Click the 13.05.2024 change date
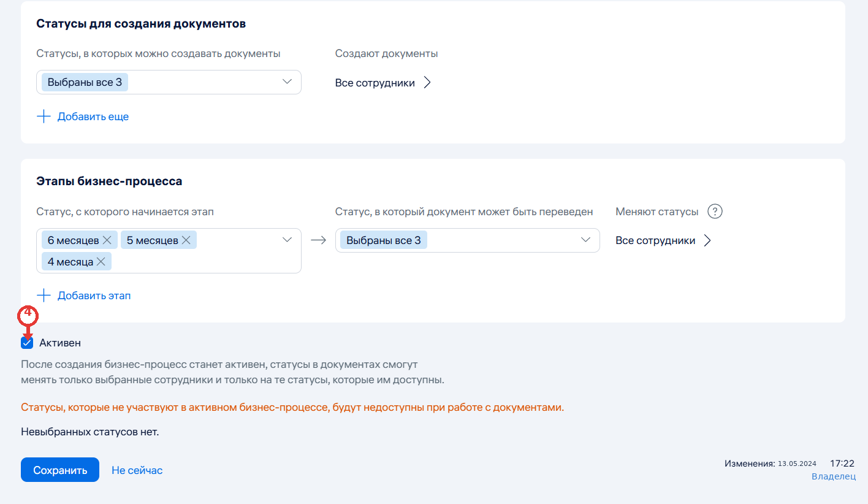 tap(797, 464)
